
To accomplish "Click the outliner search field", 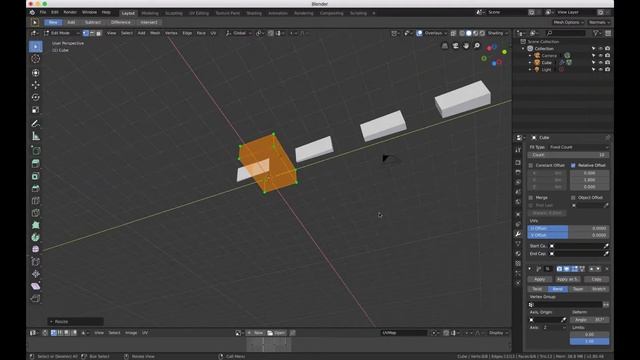I will coord(566,33).
